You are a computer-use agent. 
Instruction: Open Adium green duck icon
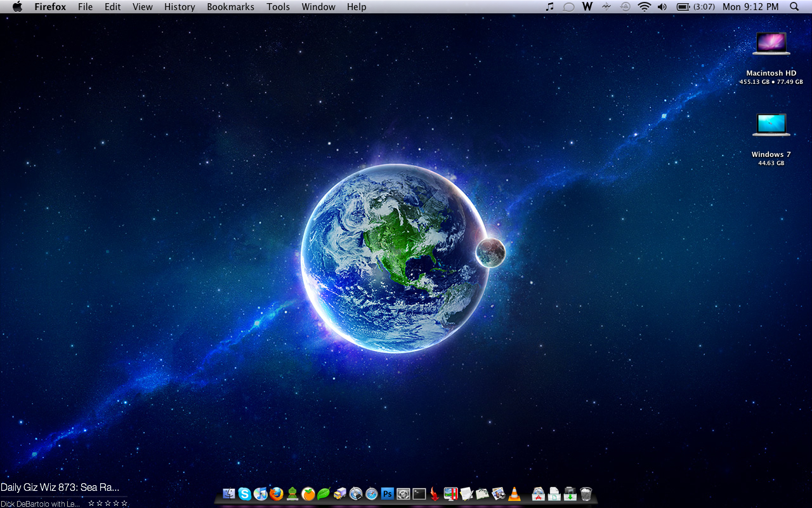[x=292, y=493]
